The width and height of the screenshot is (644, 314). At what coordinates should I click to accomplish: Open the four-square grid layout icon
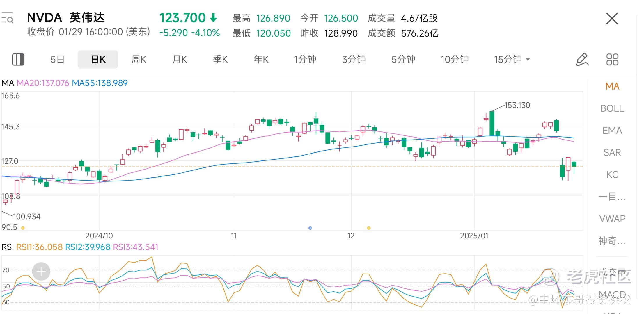612,59
